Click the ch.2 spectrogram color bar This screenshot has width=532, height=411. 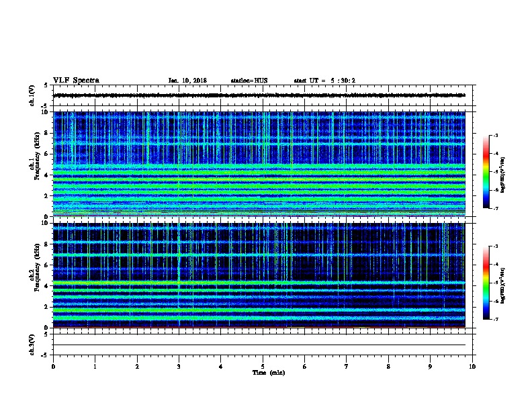486,283
